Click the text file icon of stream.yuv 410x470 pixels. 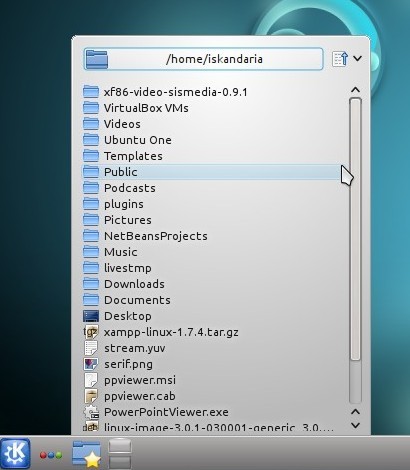(91, 348)
